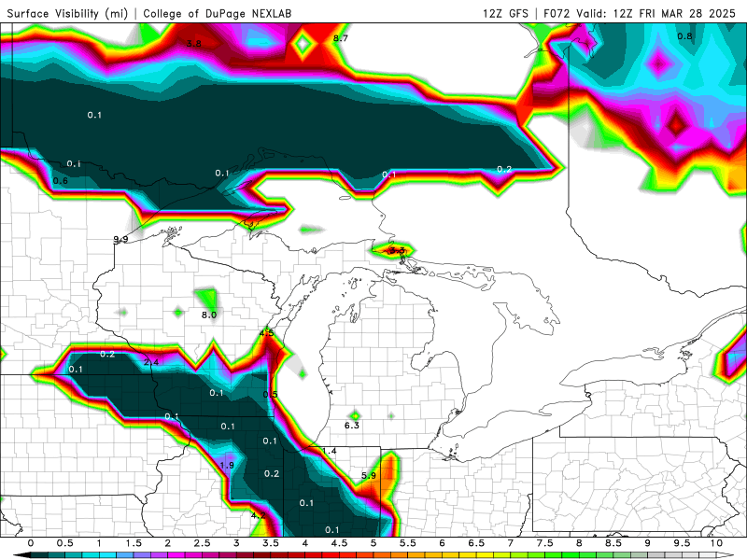Viewport: 747px width, 560px height.
Task: Select the 2.4 visibility value on the map
Action: click(x=151, y=362)
